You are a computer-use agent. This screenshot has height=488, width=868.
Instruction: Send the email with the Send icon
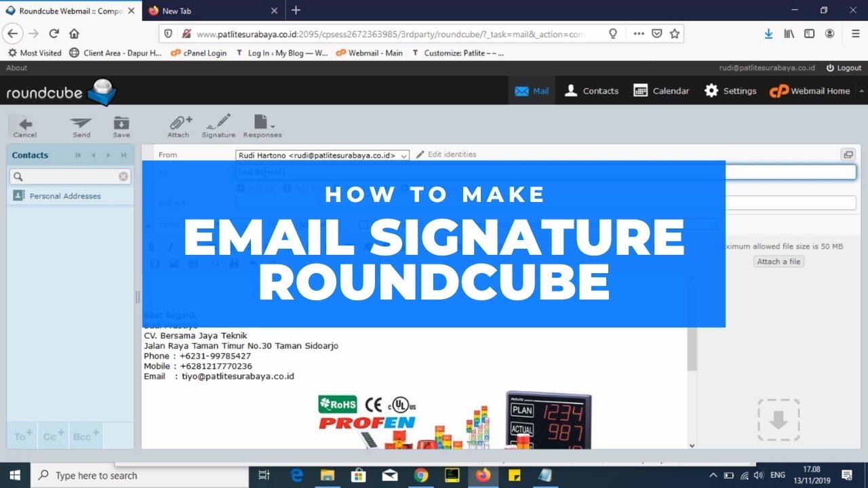tap(81, 126)
